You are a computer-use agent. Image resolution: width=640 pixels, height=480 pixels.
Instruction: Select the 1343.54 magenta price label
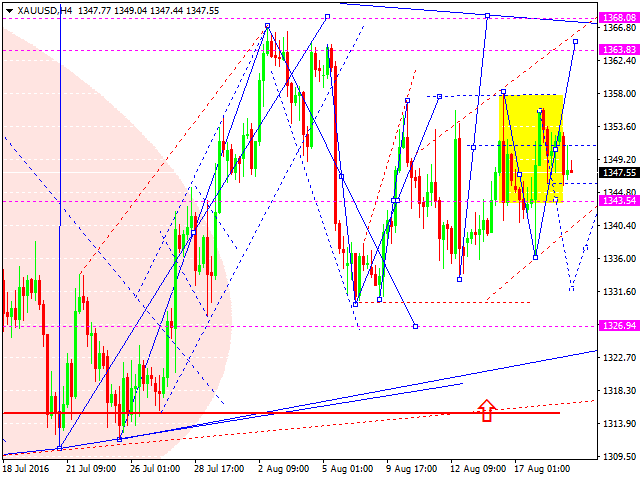click(619, 200)
